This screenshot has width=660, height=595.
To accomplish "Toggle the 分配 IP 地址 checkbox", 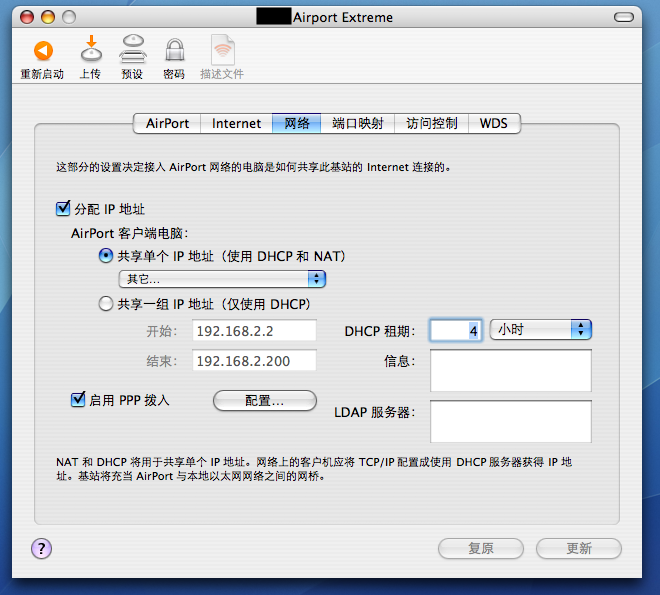I will point(63,208).
